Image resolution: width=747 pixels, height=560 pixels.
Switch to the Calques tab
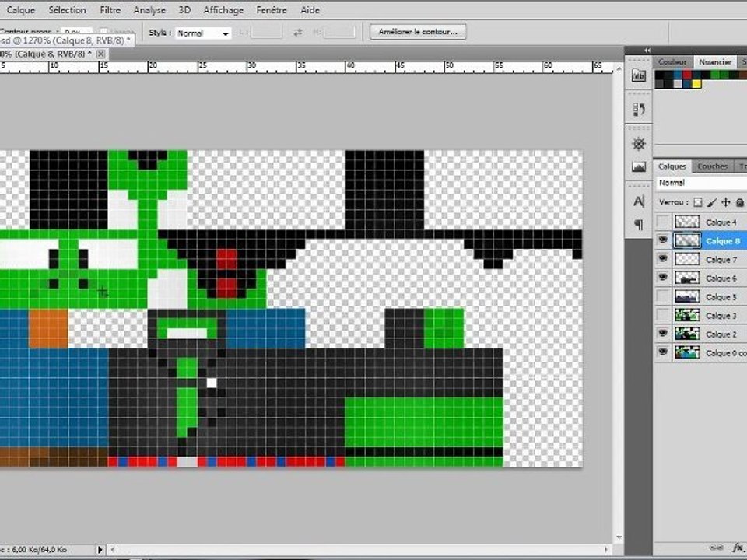point(672,166)
